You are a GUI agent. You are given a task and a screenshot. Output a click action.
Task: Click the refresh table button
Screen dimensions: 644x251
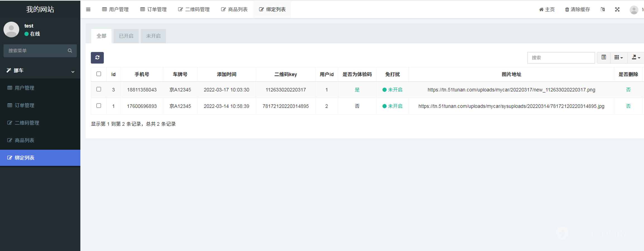97,57
